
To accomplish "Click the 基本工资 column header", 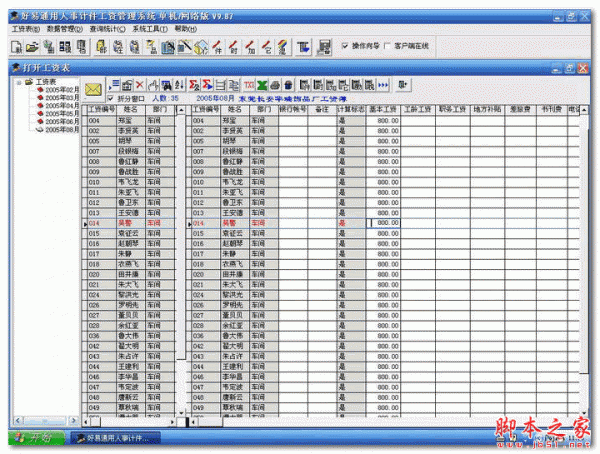I will (x=383, y=110).
